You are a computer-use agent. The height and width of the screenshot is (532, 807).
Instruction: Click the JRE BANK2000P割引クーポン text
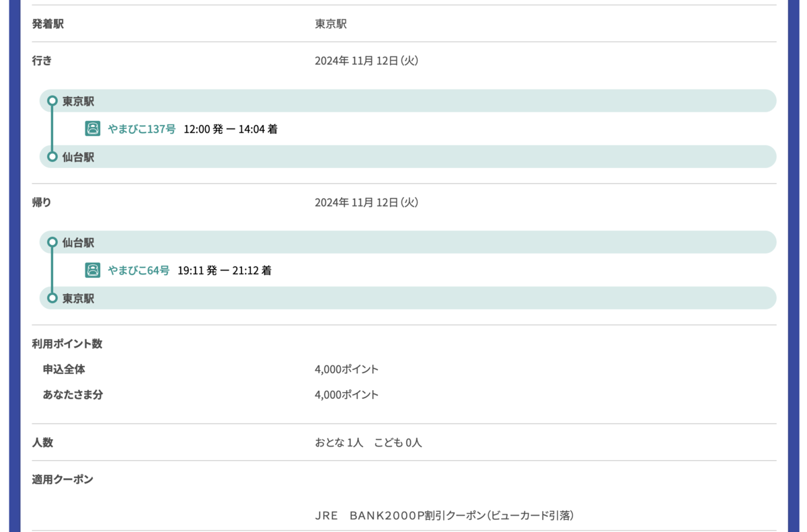[444, 516]
